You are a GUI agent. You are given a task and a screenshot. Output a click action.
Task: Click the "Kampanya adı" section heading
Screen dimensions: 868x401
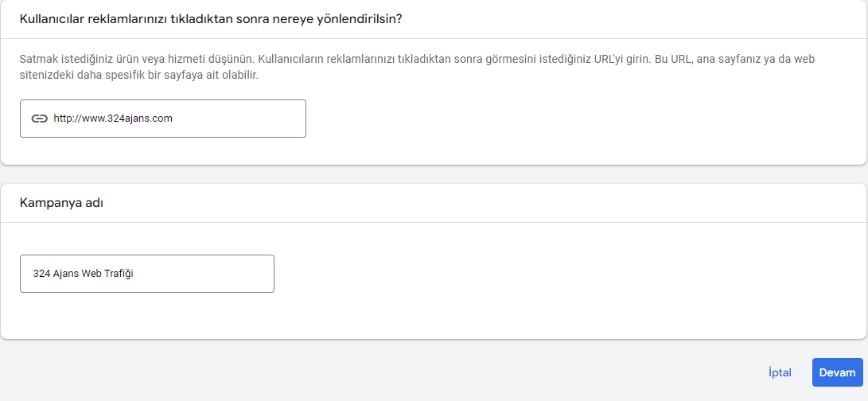[x=62, y=203]
